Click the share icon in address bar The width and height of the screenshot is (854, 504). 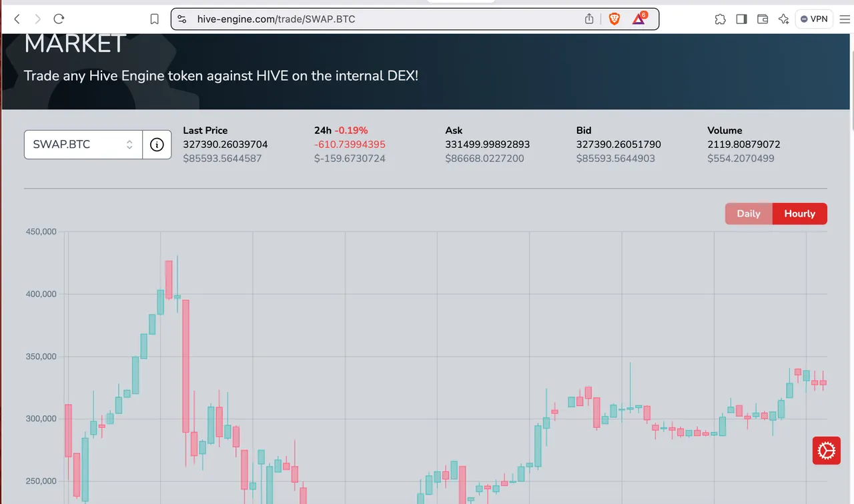tap(589, 19)
